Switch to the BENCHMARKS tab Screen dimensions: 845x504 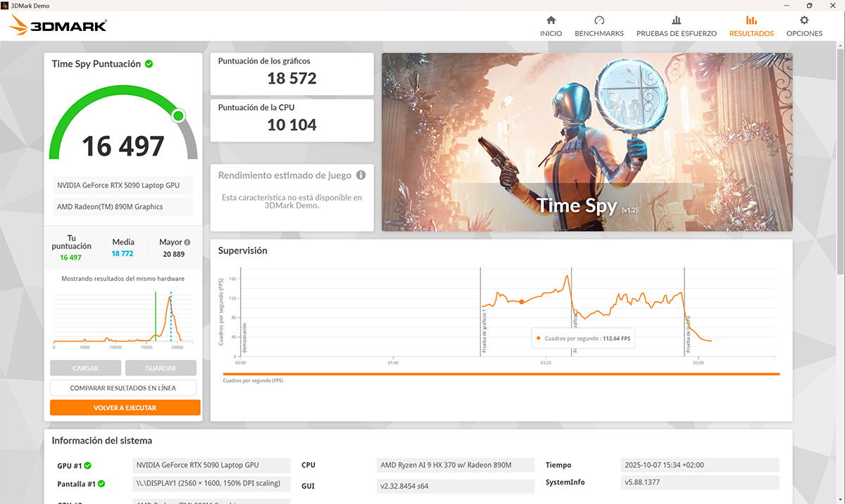pos(599,33)
